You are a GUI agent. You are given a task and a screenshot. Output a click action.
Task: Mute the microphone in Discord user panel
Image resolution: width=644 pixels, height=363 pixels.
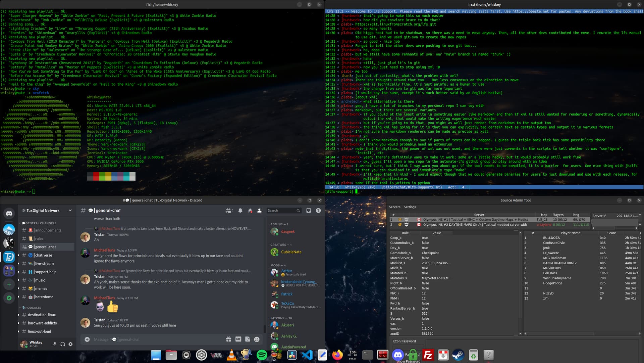pos(55,344)
